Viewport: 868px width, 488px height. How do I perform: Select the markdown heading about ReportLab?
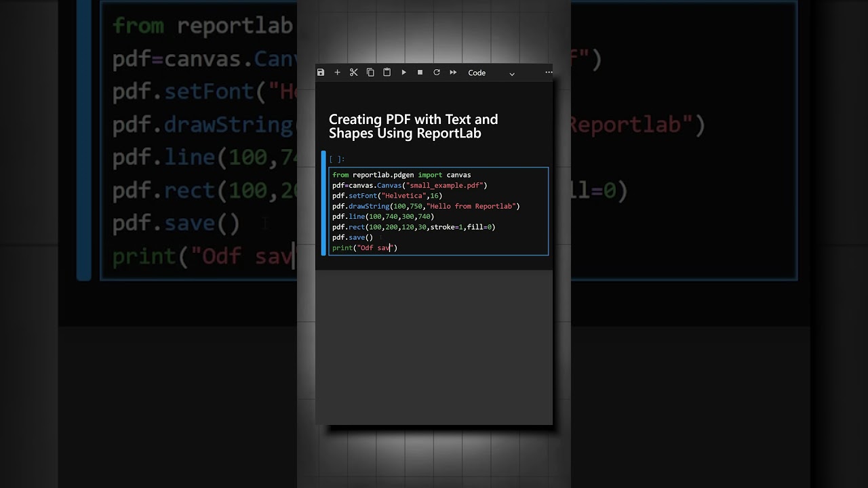414,126
